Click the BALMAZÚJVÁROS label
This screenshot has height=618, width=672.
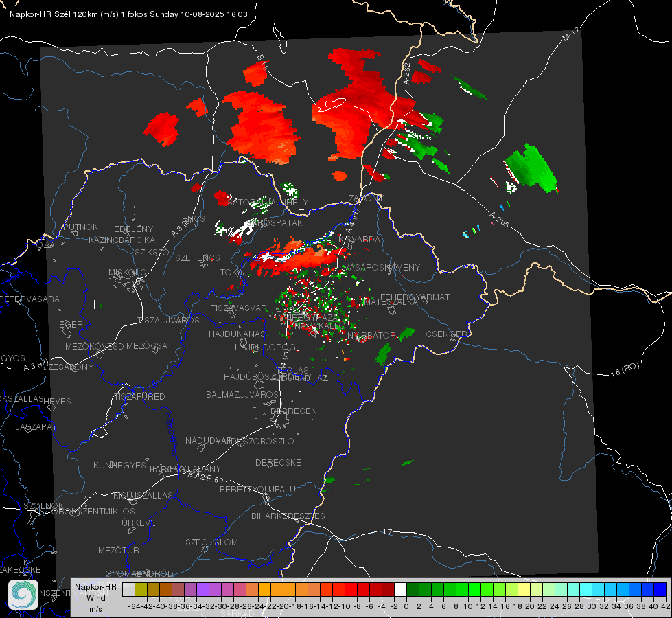[242, 395]
